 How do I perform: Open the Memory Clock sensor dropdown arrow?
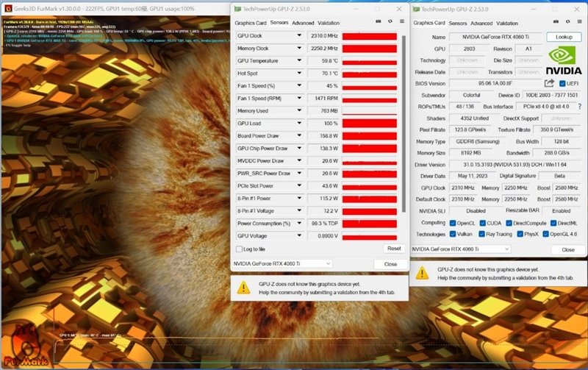coord(299,48)
